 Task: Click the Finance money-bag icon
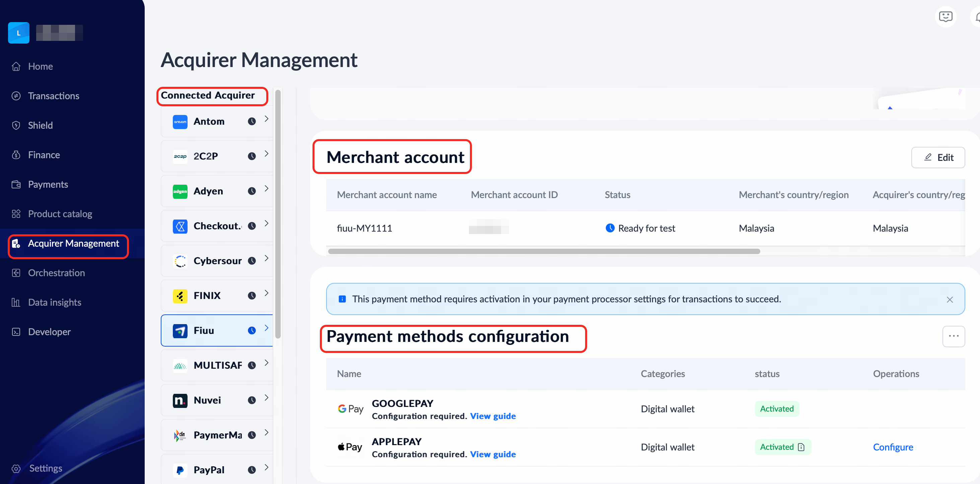coord(16,155)
